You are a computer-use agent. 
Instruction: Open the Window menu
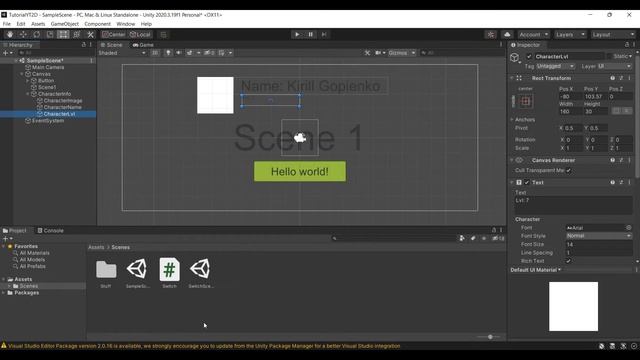coord(125,24)
